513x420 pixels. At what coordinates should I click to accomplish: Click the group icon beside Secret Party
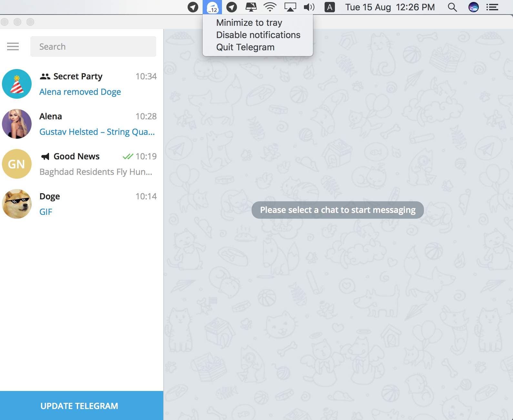coord(45,76)
